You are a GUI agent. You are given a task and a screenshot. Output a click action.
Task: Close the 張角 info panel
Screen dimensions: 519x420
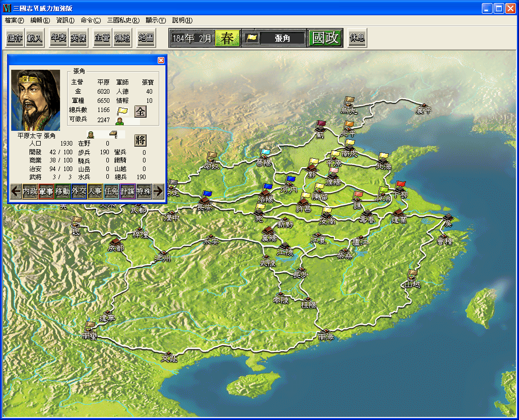[161, 60]
